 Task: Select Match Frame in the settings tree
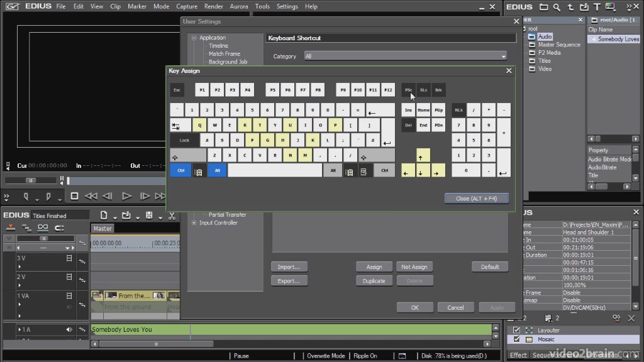click(x=225, y=54)
